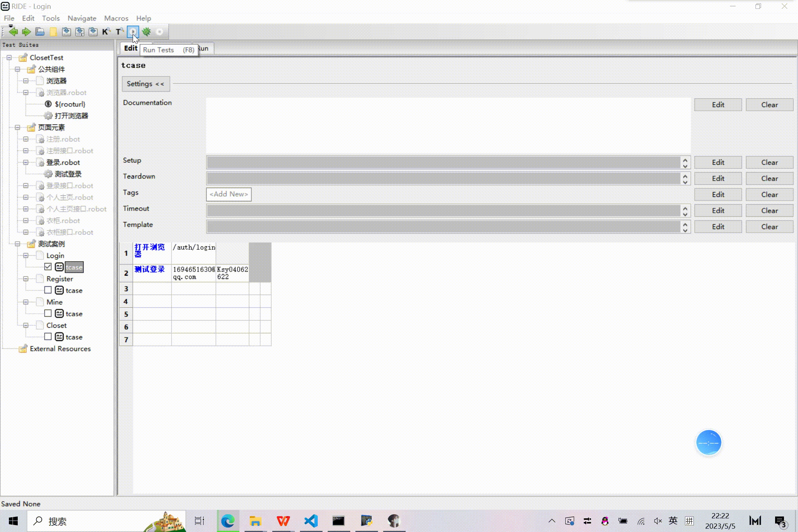Collapse the 登录.robot resource node
798x532 pixels.
(26, 163)
